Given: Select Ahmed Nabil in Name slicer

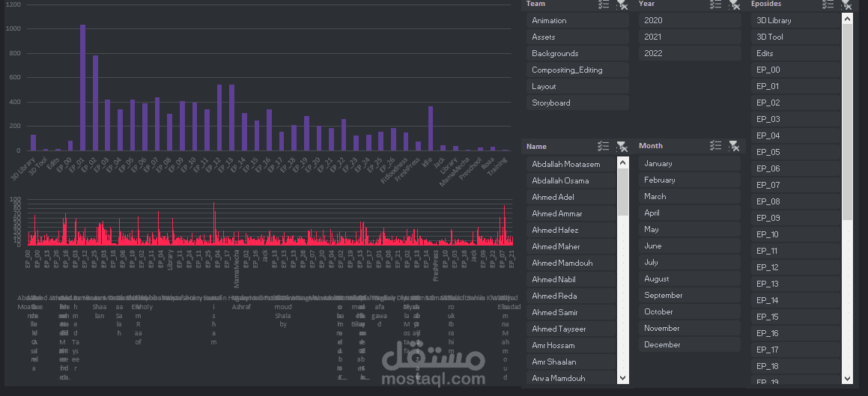Looking at the screenshot, I should pos(571,279).
